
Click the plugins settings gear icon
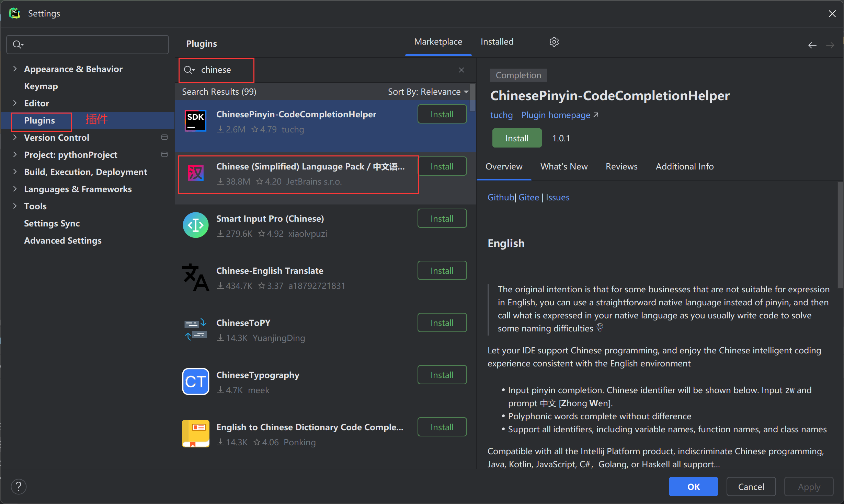[554, 42]
